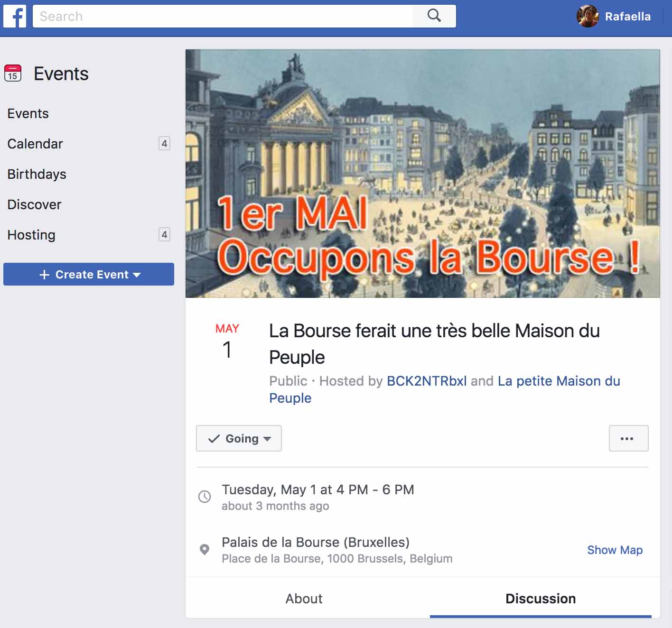Open the BCK2NTRbxl host page

427,381
